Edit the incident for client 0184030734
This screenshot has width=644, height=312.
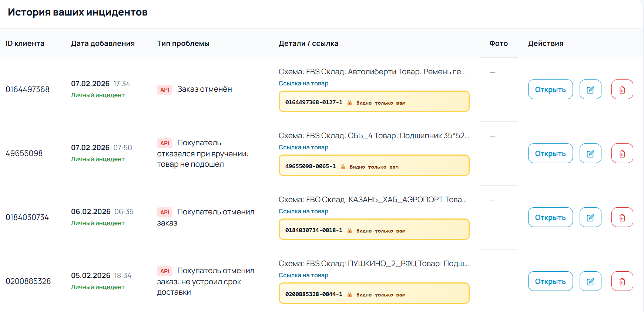590,217
